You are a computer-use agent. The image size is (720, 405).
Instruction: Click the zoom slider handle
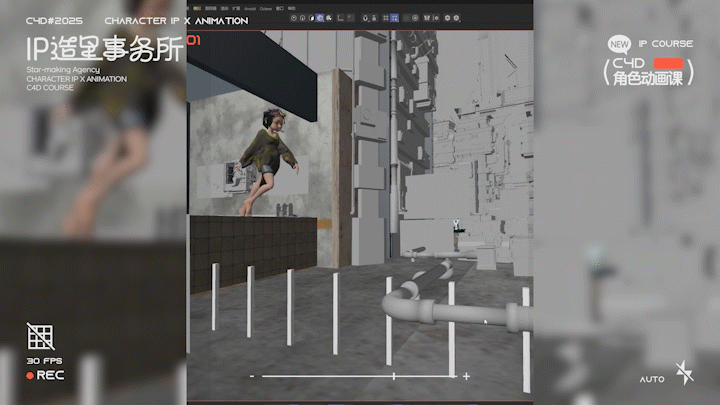(x=394, y=376)
